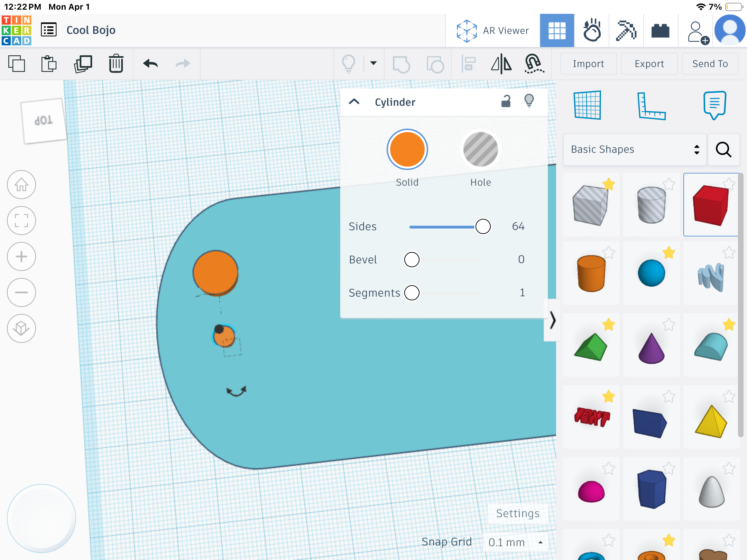The height and width of the screenshot is (560, 747).
Task: Copy the selected shape
Action: pyautogui.click(x=17, y=64)
